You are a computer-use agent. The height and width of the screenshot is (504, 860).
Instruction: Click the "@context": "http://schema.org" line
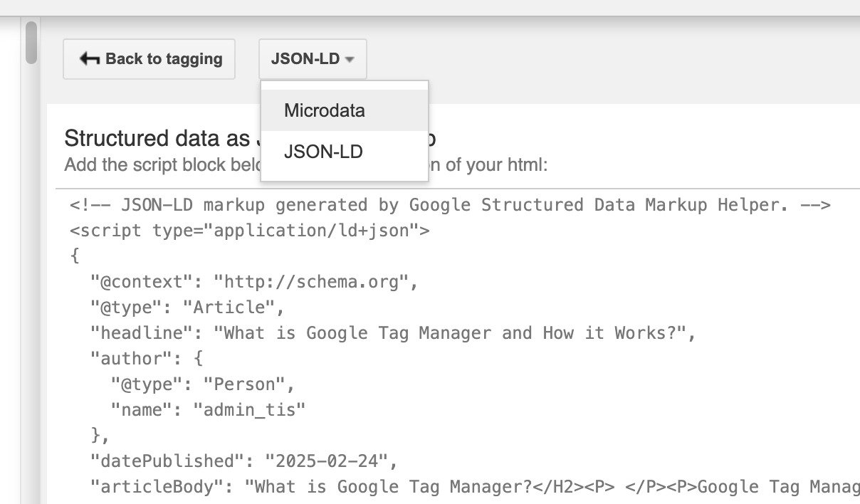pos(254,282)
